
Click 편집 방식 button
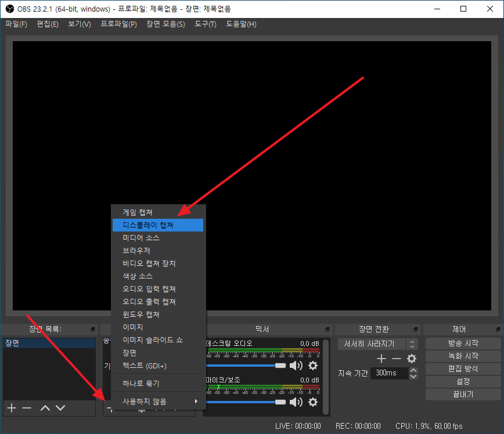pos(463,369)
